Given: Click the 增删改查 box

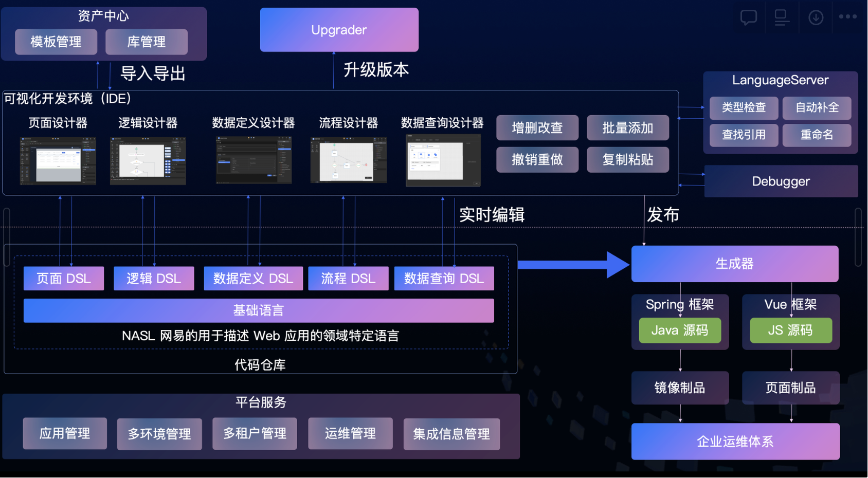Looking at the screenshot, I should [x=537, y=128].
